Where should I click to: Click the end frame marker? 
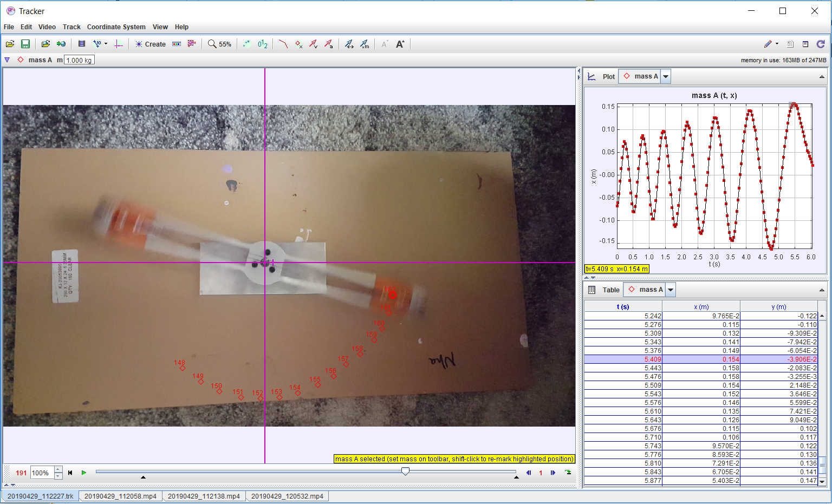pos(516,477)
